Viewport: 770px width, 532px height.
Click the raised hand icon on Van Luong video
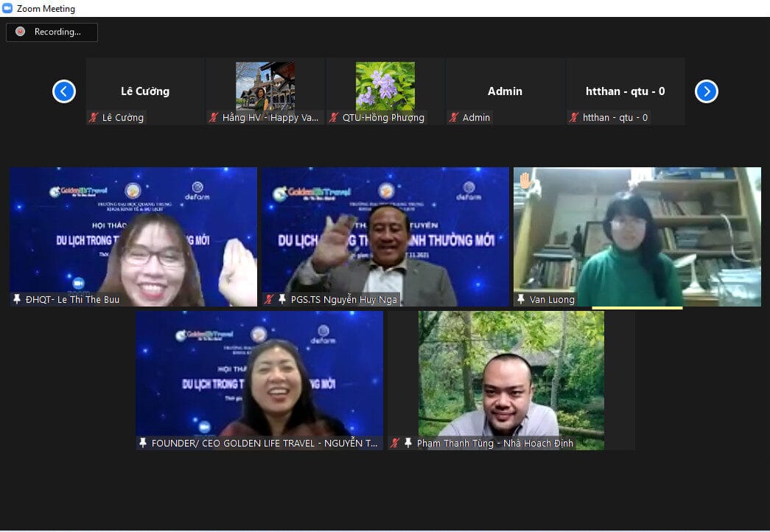pos(525,181)
